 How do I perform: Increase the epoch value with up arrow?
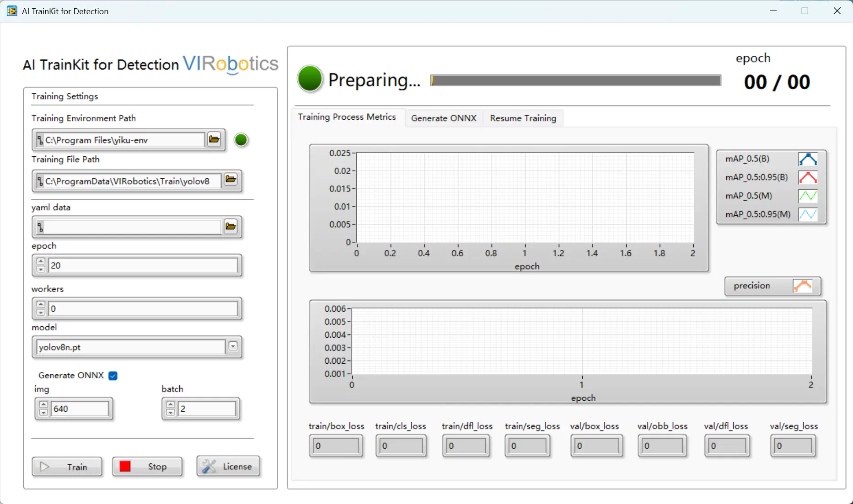pos(41,262)
